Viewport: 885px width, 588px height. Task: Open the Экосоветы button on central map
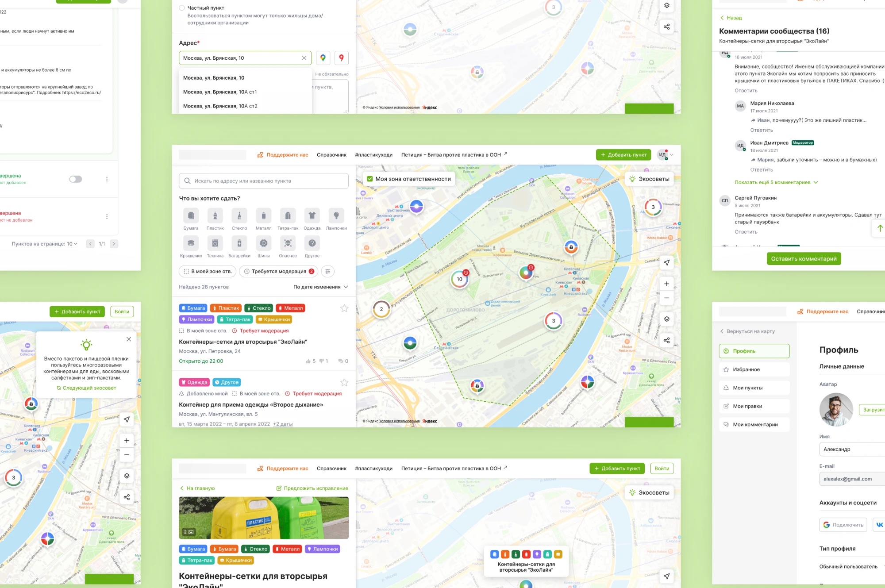pos(649,179)
